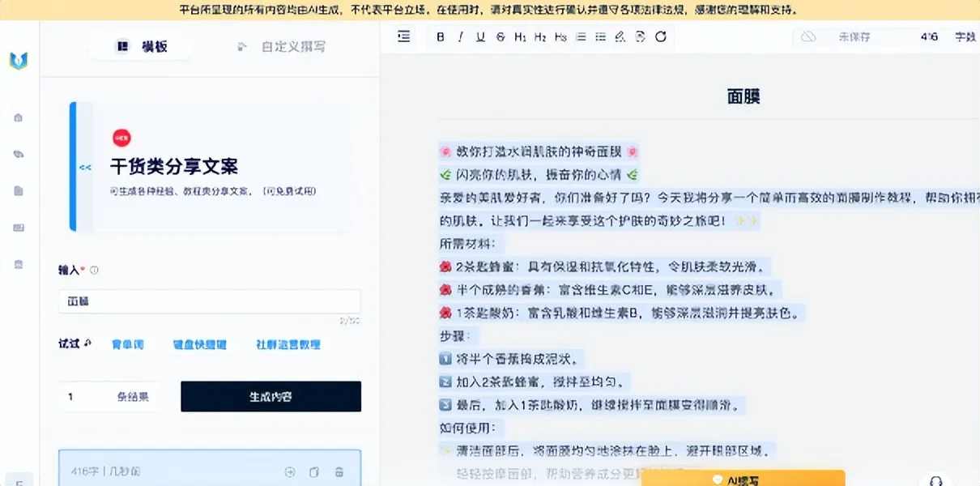The height and width of the screenshot is (486, 980).
Task: Set Heading 3 (H3) style
Action: (x=560, y=36)
